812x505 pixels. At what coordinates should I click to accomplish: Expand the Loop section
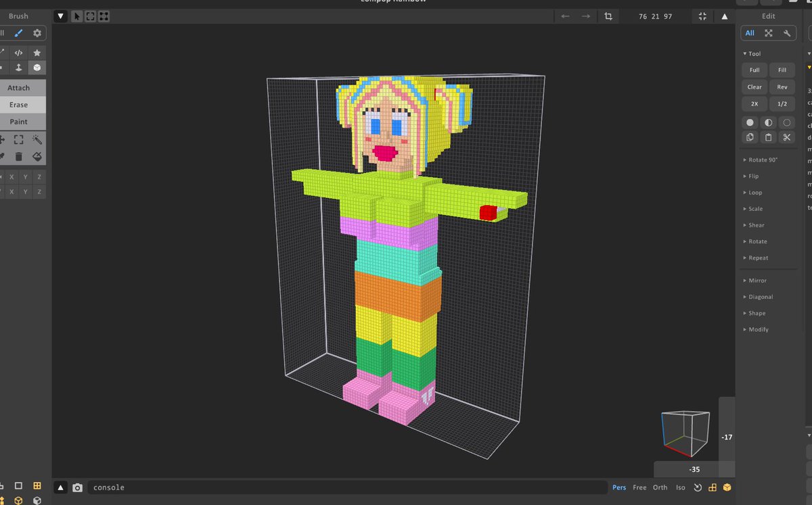click(x=752, y=193)
